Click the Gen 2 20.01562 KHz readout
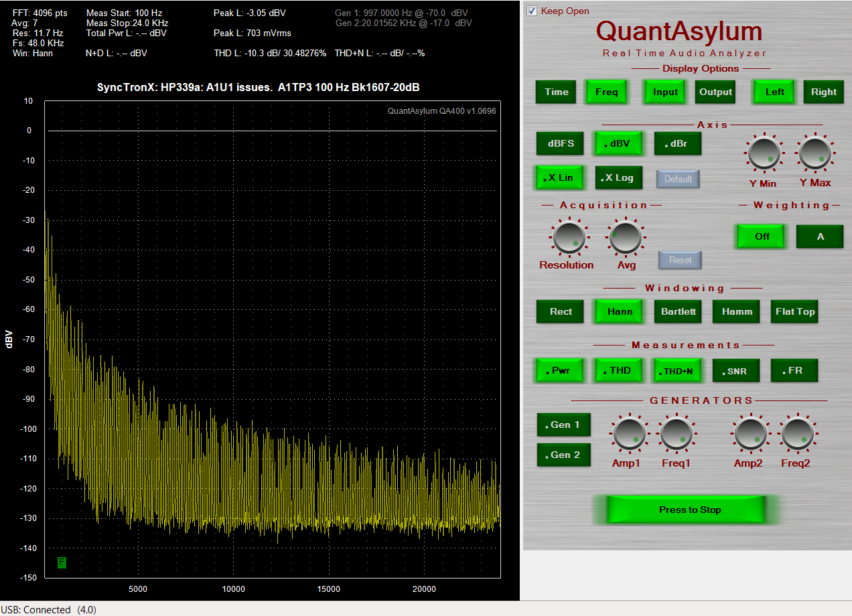This screenshot has height=616, width=852. tap(403, 23)
